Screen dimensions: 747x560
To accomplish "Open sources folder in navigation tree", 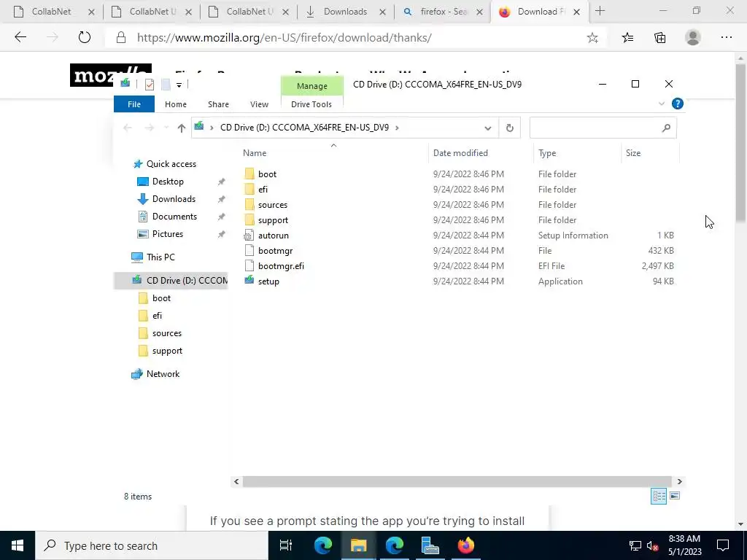I will tap(167, 333).
